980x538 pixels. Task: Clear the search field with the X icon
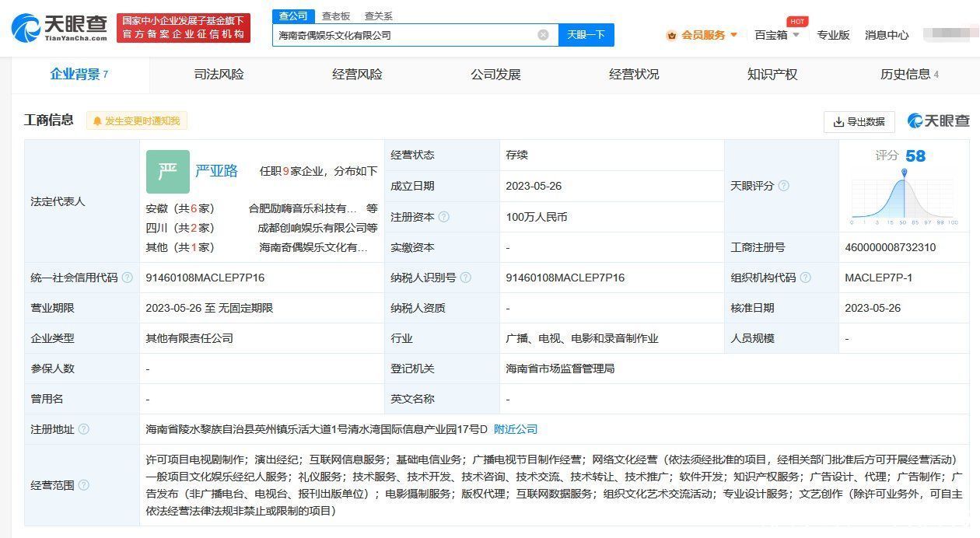click(543, 35)
